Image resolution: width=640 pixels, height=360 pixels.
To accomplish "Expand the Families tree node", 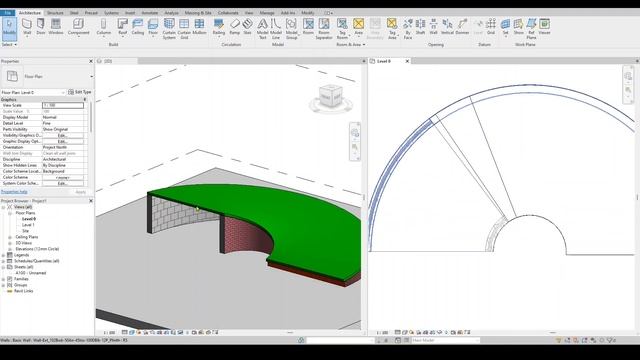I will pyautogui.click(x=3, y=279).
